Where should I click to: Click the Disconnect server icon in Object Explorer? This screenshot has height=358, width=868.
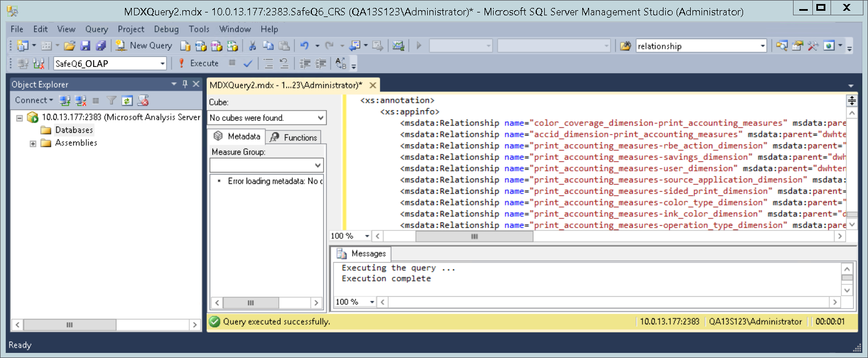[79, 100]
